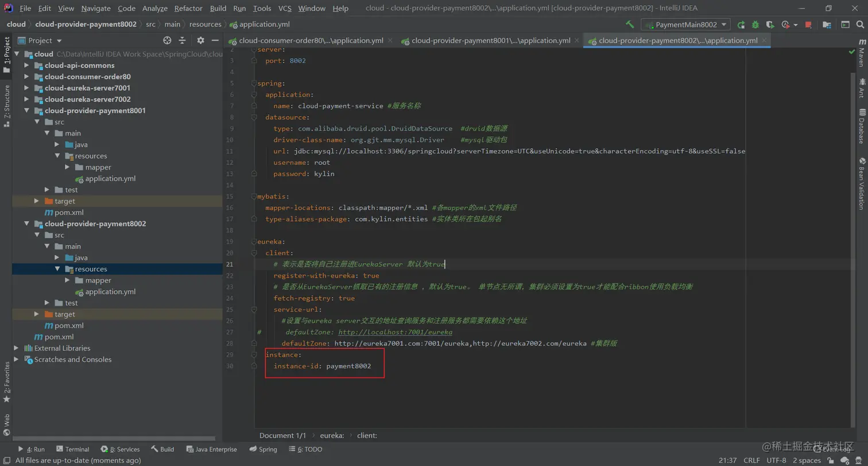868x466 pixels.
Task: Open the VCS menu
Action: [x=285, y=8]
